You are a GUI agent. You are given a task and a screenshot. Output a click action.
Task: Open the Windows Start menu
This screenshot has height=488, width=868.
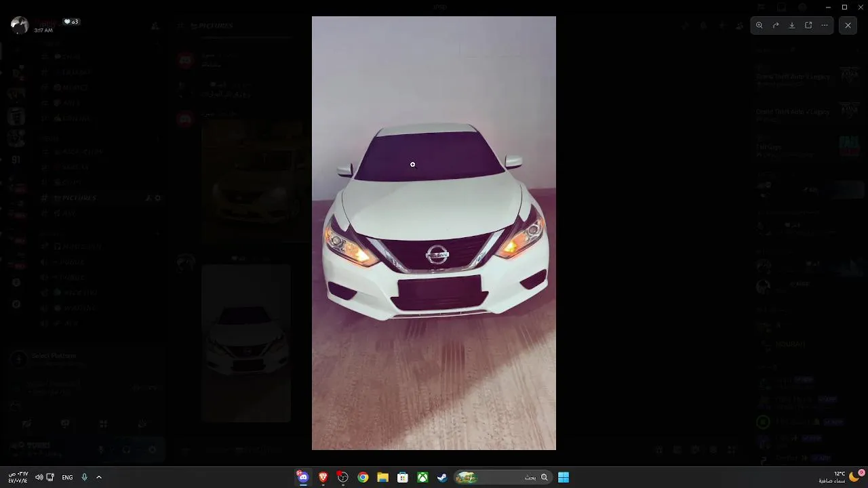564,477
